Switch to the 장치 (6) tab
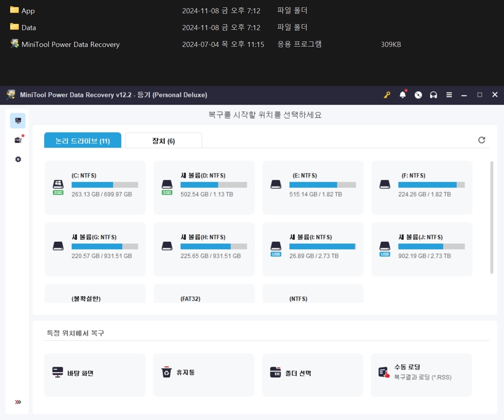The width and height of the screenshot is (504, 420). pyautogui.click(x=163, y=140)
